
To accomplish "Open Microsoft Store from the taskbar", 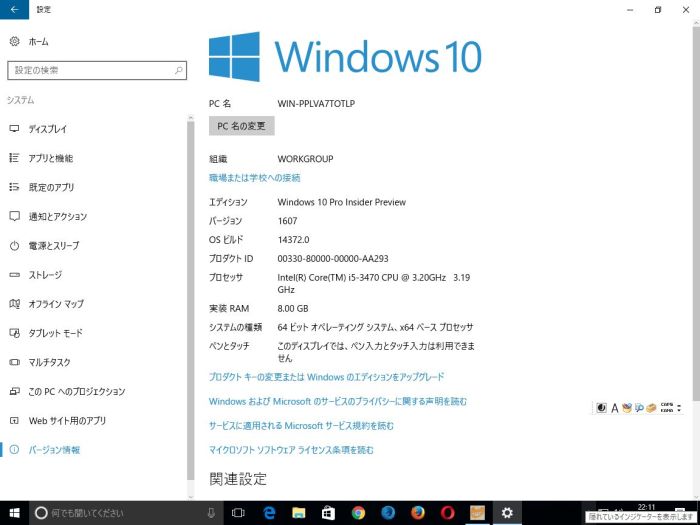I will (x=328, y=513).
